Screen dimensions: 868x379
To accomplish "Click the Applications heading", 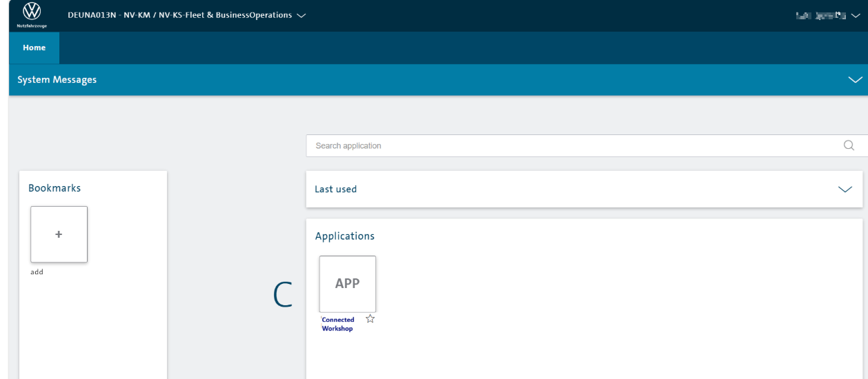I will [345, 236].
